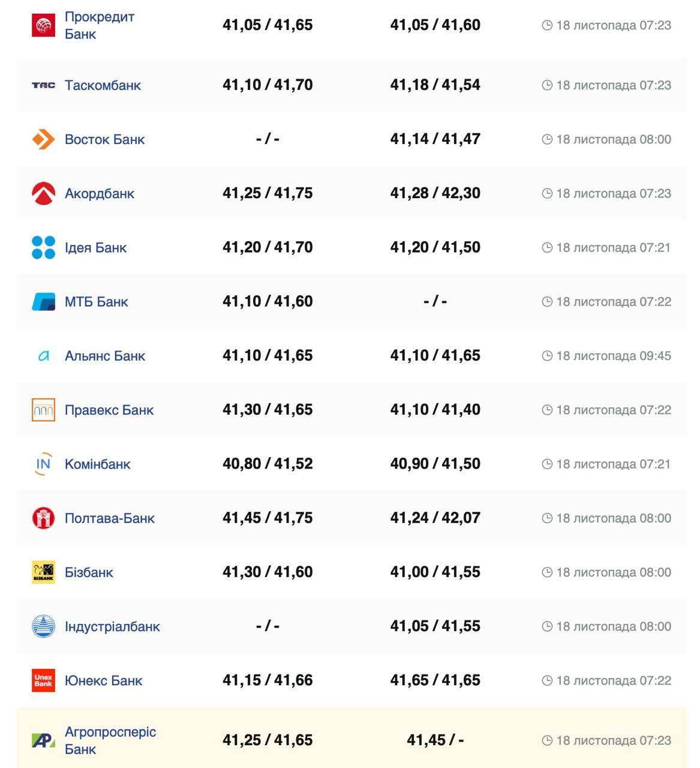Click the Unex Bank red logo
Screen dimensions: 700x768
pyautogui.click(x=43, y=680)
